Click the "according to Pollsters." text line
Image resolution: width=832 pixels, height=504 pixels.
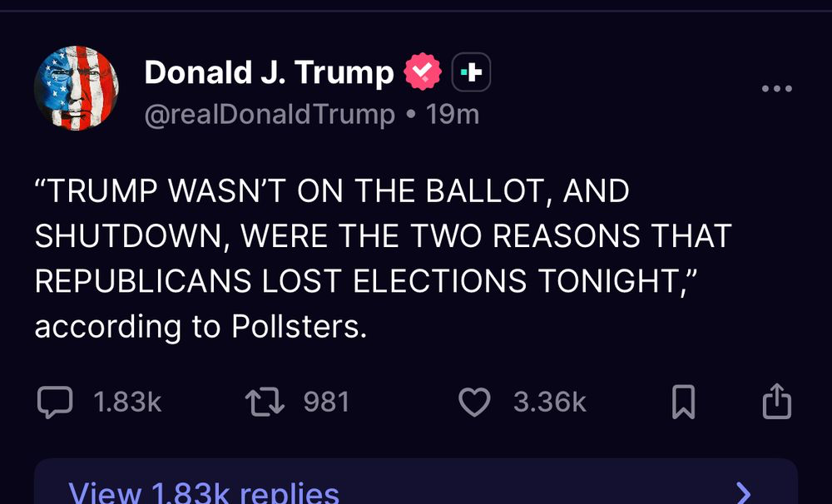tap(201, 326)
